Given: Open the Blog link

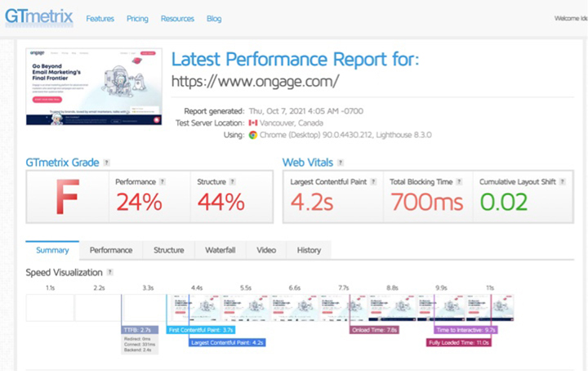Looking at the screenshot, I should (x=214, y=18).
